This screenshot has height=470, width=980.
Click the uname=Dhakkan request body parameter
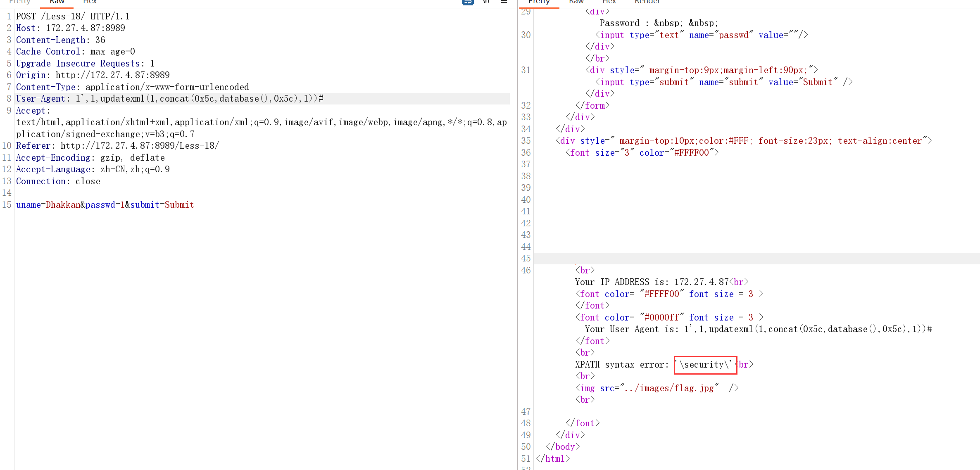(48, 205)
